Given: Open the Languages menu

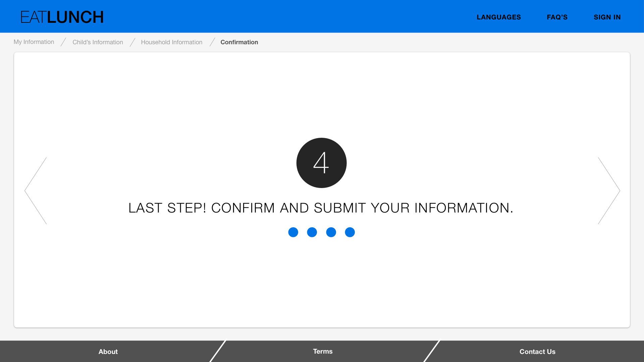Looking at the screenshot, I should coord(499,17).
